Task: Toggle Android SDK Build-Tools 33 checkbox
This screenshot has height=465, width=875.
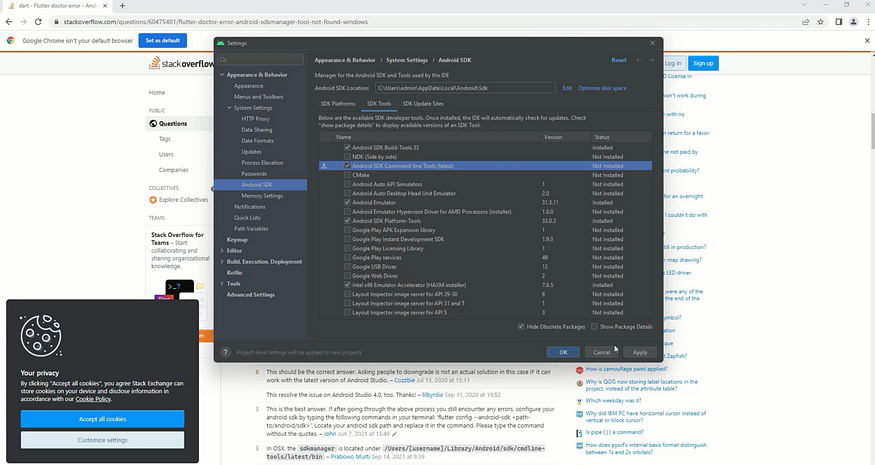Action: click(x=348, y=147)
